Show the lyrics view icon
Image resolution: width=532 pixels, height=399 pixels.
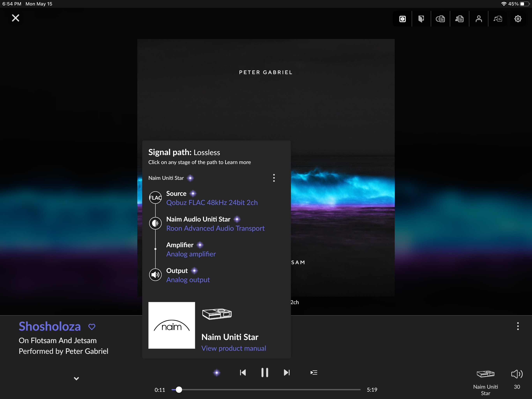point(498,19)
